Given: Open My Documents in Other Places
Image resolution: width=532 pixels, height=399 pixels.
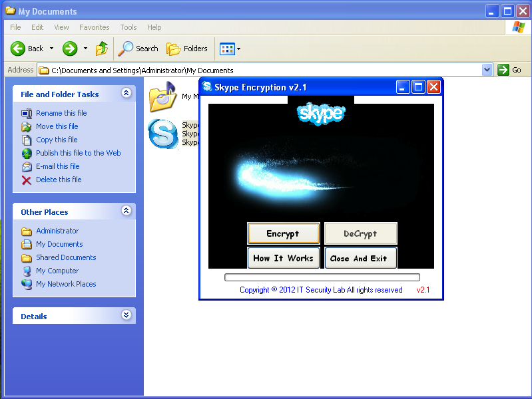Looking at the screenshot, I should [x=59, y=244].
